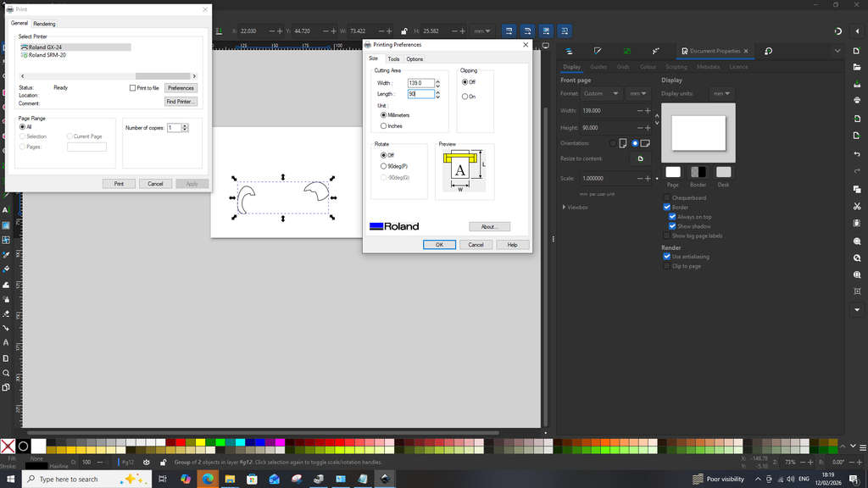The width and height of the screenshot is (868, 488).
Task: Toggle layer visibility eye in status bar
Action: (x=146, y=462)
